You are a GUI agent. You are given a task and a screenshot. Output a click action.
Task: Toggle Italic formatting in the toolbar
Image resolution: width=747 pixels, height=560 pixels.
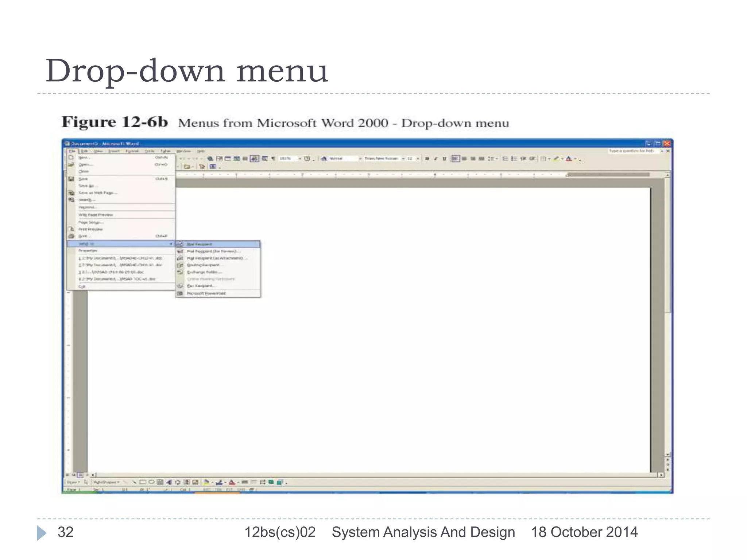tap(435, 159)
